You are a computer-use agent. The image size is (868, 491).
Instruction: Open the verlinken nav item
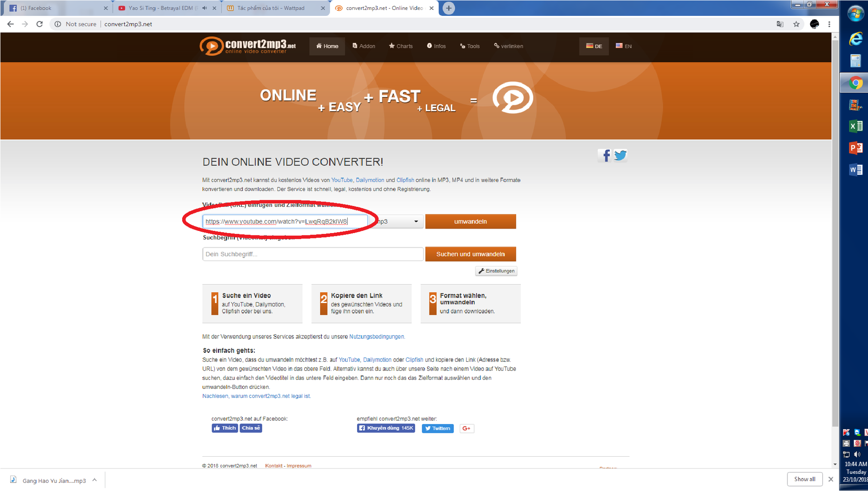509,46
